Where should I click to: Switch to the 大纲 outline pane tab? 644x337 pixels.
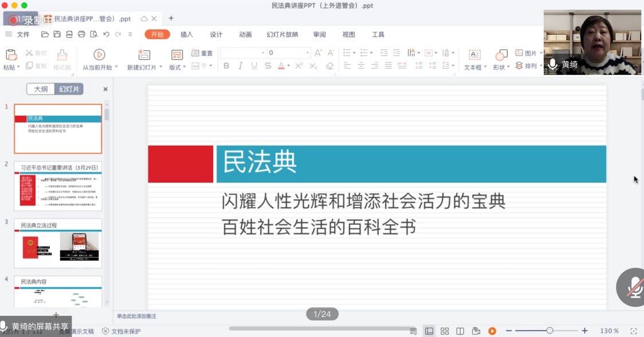click(41, 89)
